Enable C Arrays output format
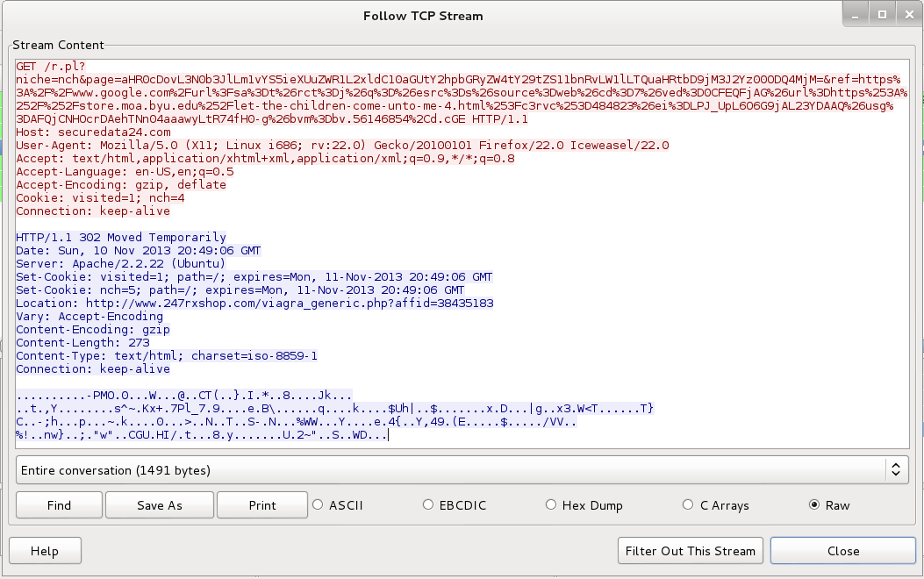The width and height of the screenshot is (924, 579). click(688, 505)
